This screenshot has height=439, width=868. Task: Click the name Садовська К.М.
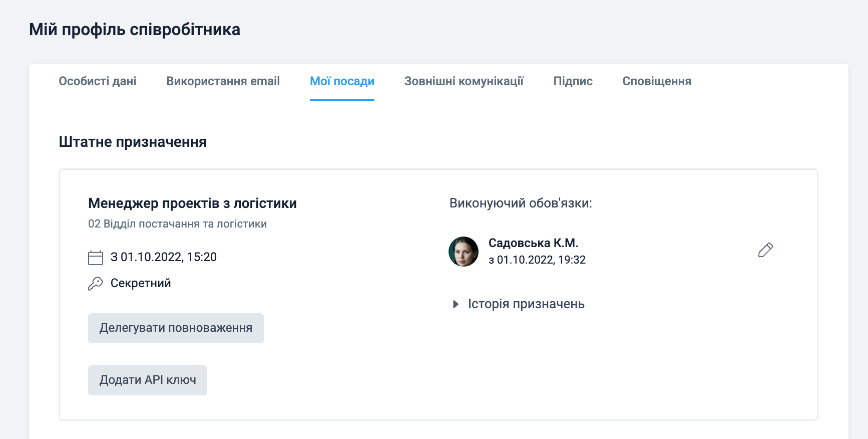[533, 243]
